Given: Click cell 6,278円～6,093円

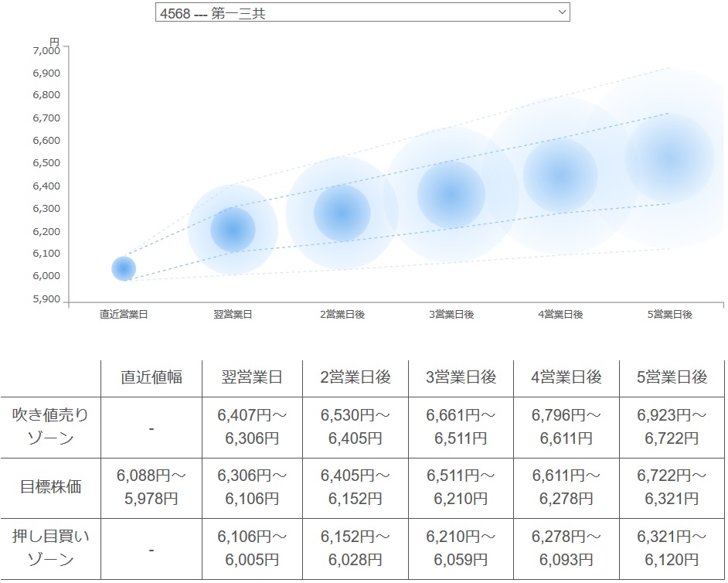Looking at the screenshot, I should (x=566, y=549).
